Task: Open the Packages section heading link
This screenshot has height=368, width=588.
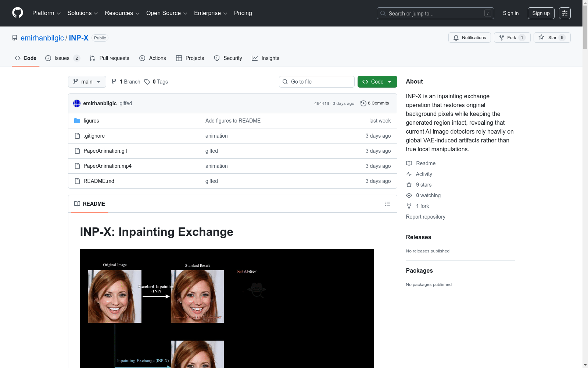Action: [x=419, y=271]
